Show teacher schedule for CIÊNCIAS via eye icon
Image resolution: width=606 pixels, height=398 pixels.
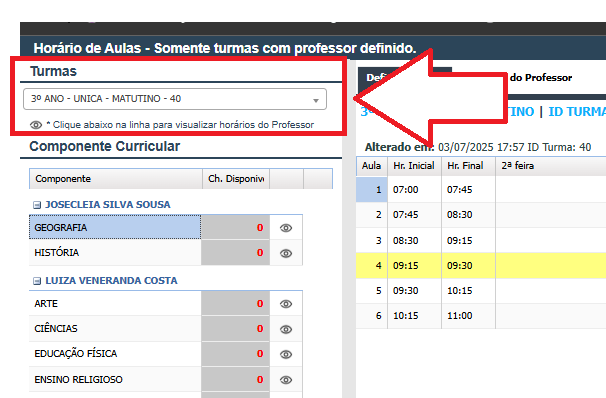pyautogui.click(x=286, y=329)
